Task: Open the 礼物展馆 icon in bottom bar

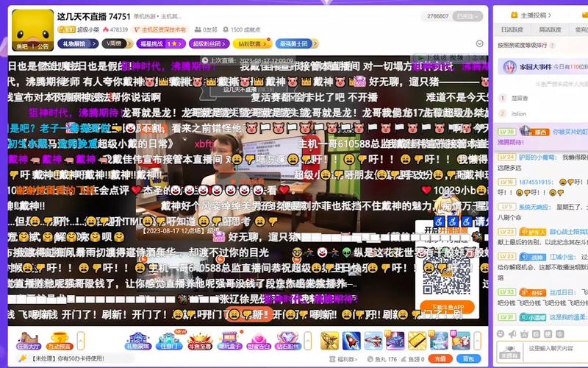Action: click(137, 341)
